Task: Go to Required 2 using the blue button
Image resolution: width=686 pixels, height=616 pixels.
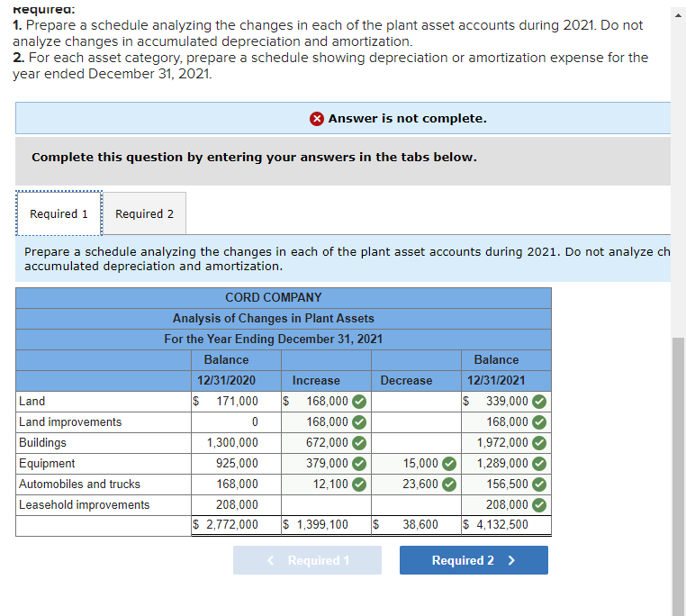Action: 474,560
